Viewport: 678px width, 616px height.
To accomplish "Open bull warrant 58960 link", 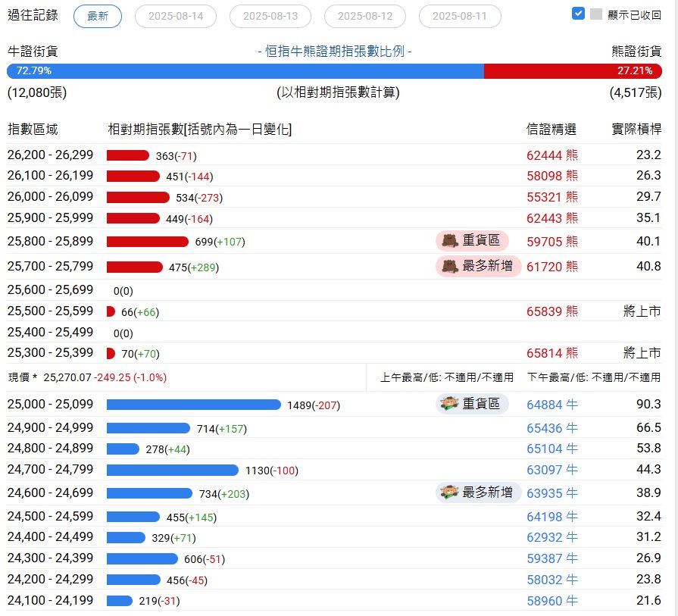I will coord(552,602).
